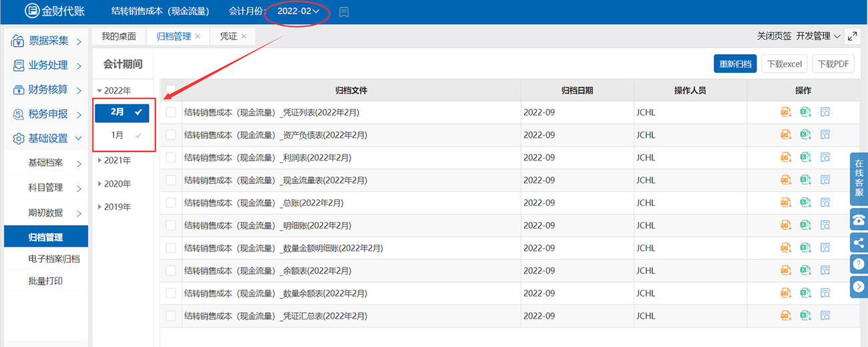The image size is (868, 347).
Task: Open the 在线客服 online service panel
Action: coord(859,179)
